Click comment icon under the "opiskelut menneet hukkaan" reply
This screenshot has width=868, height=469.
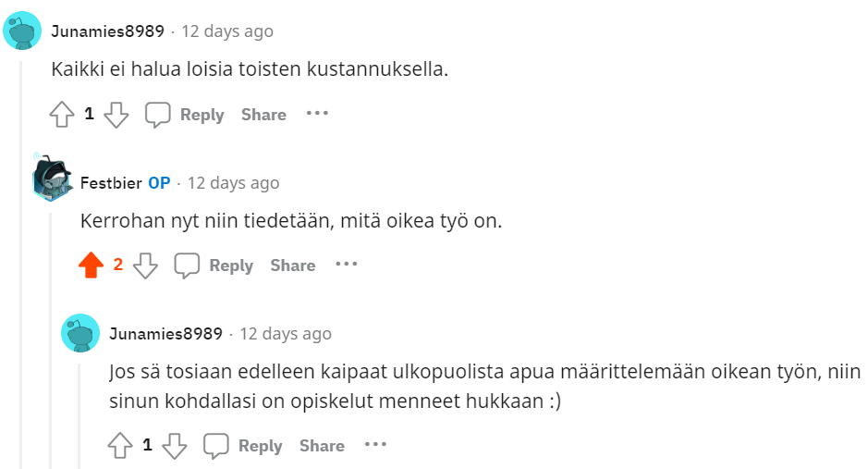click(x=216, y=446)
